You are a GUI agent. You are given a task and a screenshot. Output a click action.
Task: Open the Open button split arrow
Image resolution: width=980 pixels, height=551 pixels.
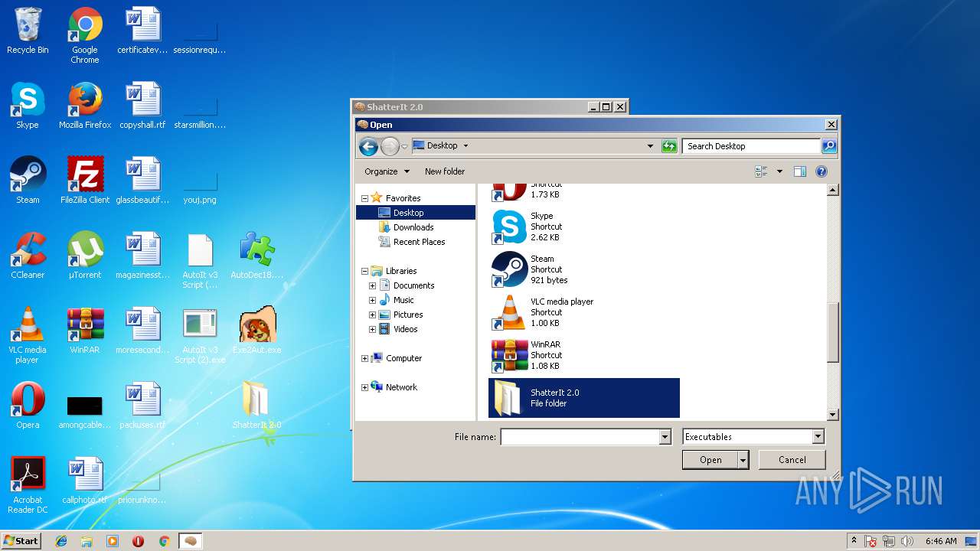743,460
